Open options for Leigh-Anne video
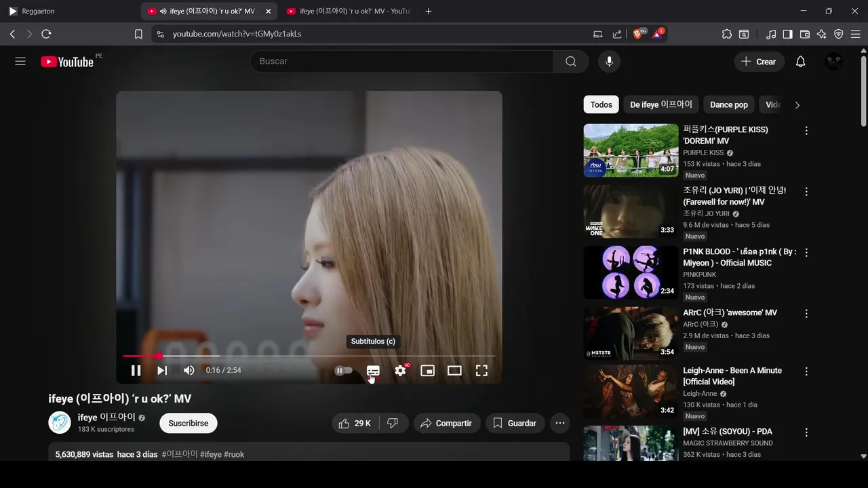Screen dimensions: 868x488 coord(806,371)
